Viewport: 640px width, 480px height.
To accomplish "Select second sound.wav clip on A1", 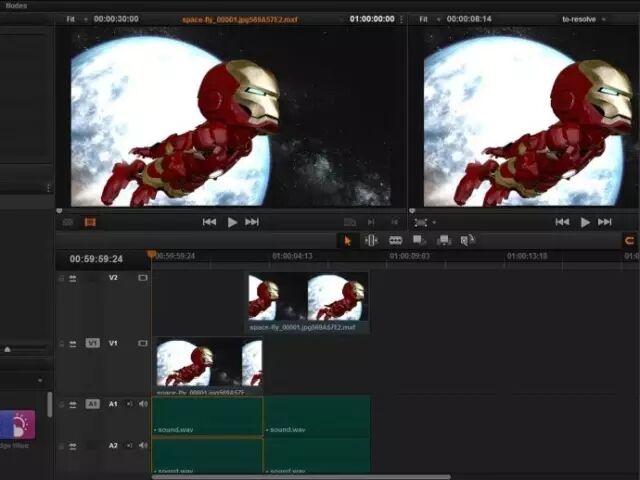I will pyautogui.click(x=318, y=416).
